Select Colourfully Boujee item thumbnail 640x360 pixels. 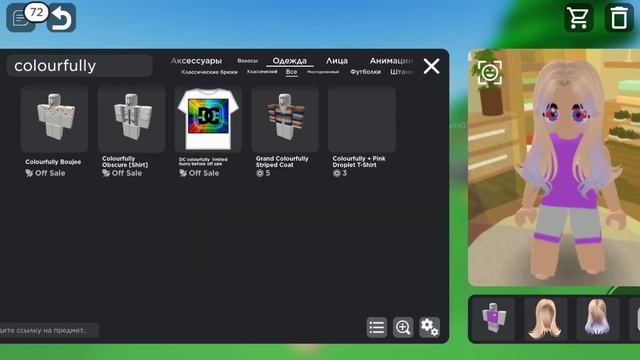click(x=54, y=119)
